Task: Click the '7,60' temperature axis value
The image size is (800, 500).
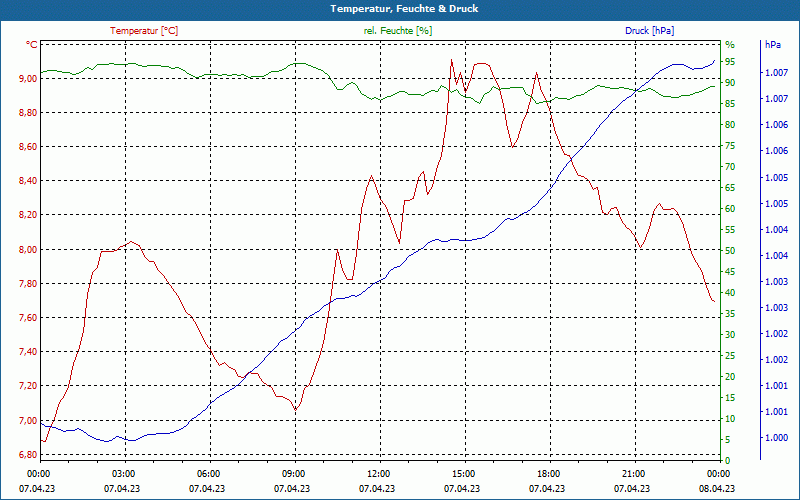Action: pyautogui.click(x=29, y=318)
